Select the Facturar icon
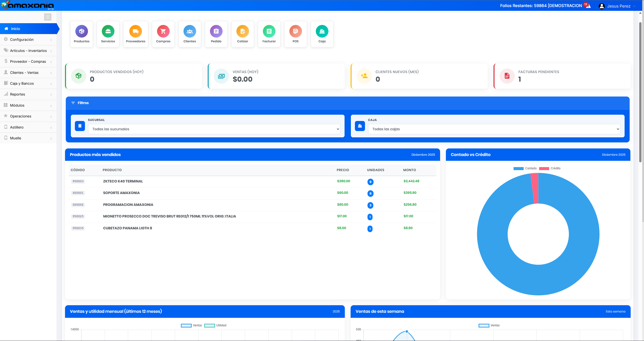This screenshot has height=341, width=644. 269,32
